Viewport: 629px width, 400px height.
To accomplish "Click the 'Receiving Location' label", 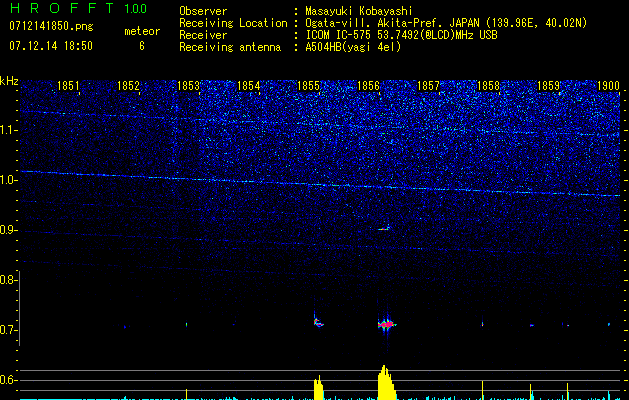I will (x=233, y=23).
